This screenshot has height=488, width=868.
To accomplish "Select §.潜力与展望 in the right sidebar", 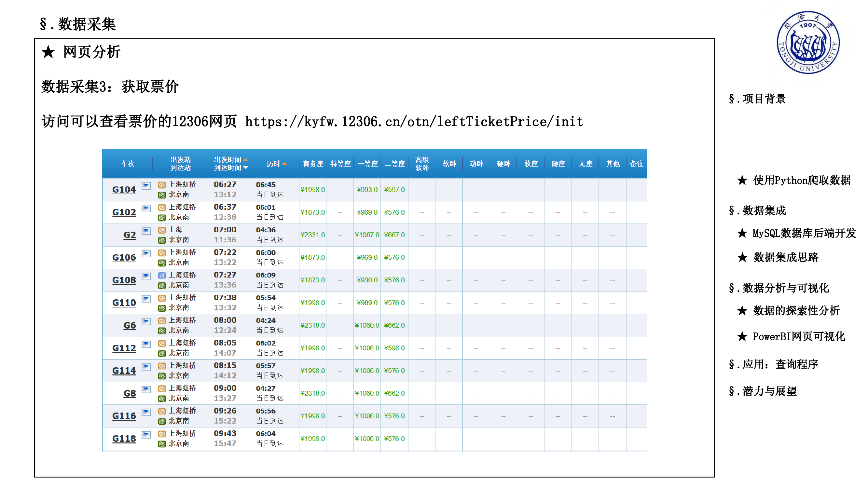I will 763,391.
